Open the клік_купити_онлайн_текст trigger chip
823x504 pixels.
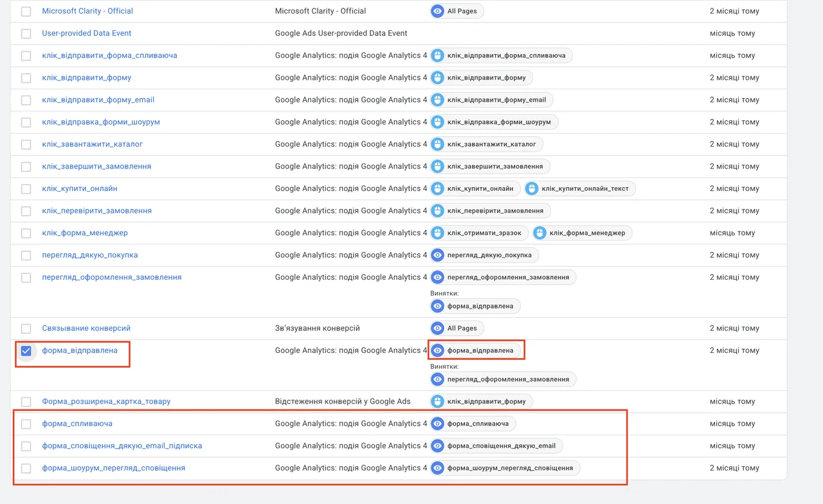point(581,188)
